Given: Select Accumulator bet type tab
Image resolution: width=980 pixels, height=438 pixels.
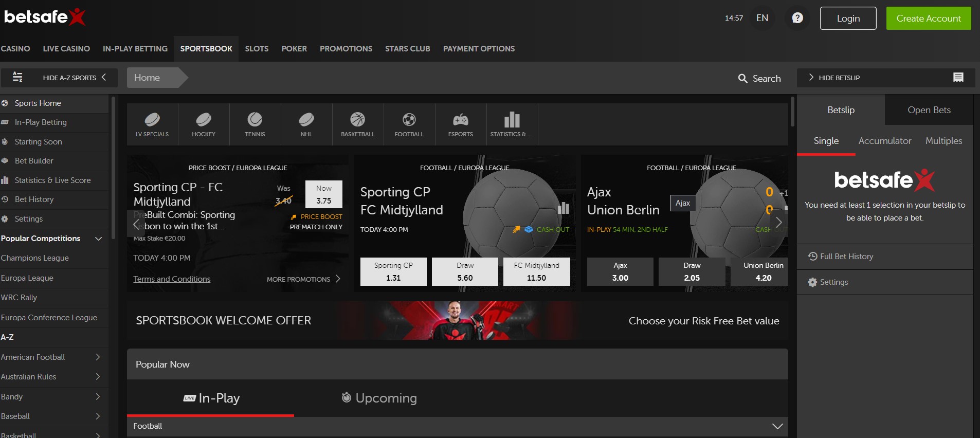Looking at the screenshot, I should tap(885, 141).
